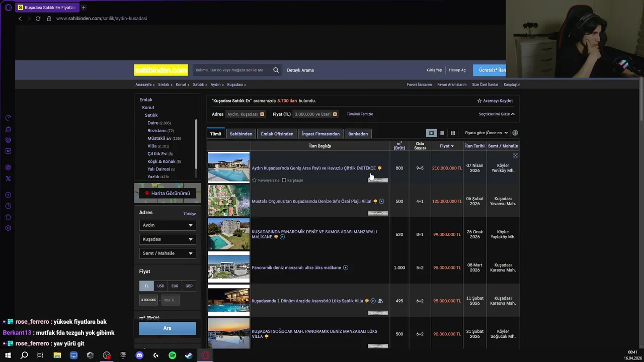644x362 pixels.
Task: Open the Semt / Mahalle dropdown
Action: (x=167, y=253)
